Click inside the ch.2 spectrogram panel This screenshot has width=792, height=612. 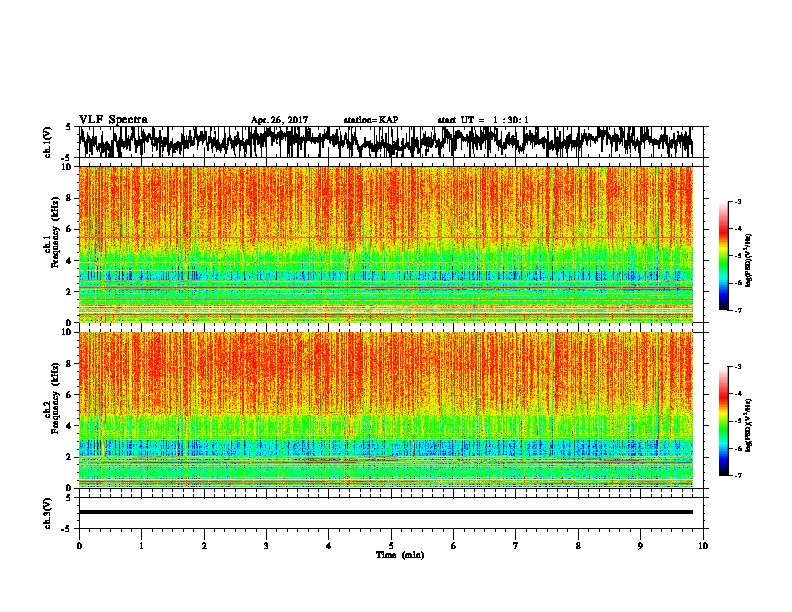pos(385,410)
